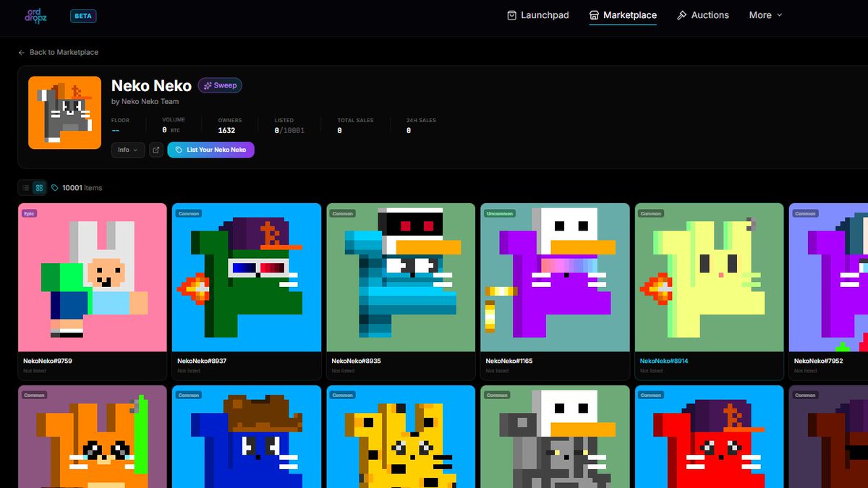Click the NekoNeko#9759 title text
Image resolution: width=868 pixels, height=488 pixels.
click(x=48, y=361)
